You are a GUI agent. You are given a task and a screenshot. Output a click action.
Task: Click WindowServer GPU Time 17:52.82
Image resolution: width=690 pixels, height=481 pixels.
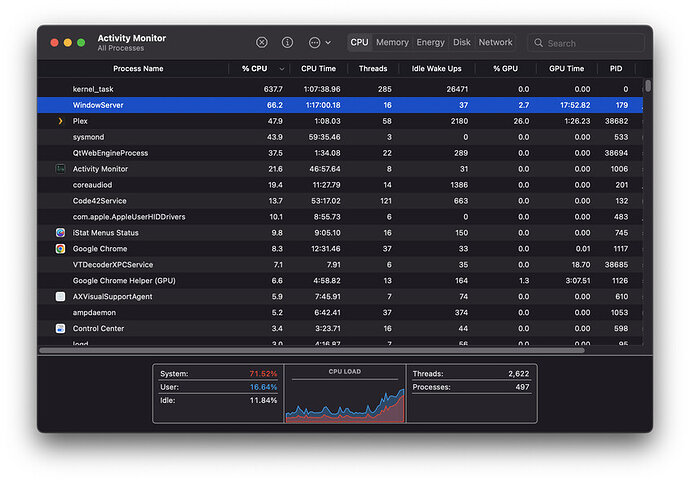pos(575,105)
